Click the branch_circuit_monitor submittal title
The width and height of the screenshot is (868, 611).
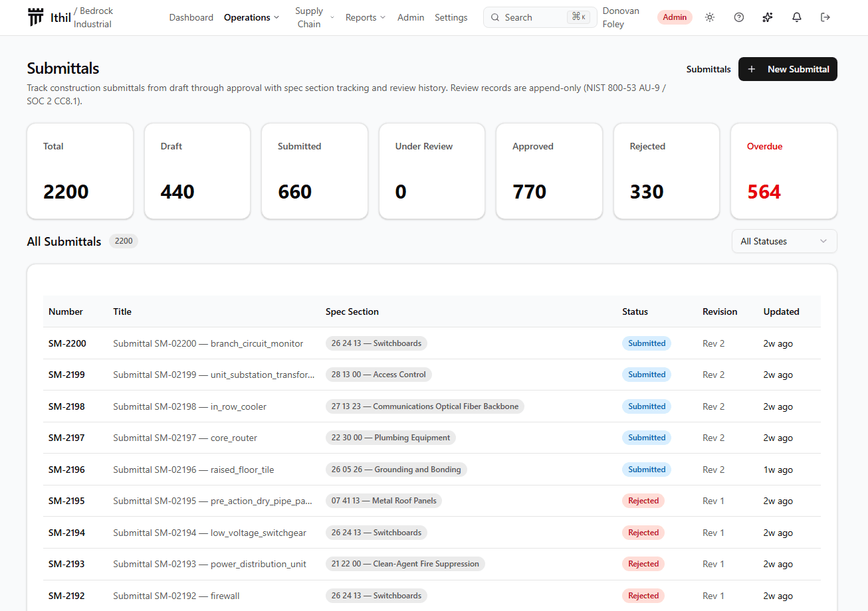point(208,343)
